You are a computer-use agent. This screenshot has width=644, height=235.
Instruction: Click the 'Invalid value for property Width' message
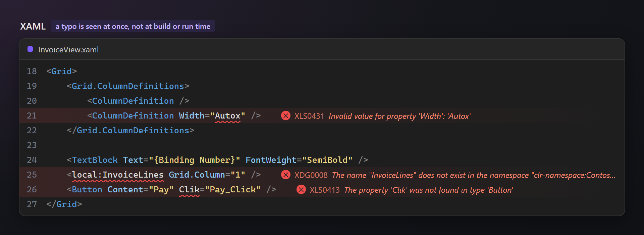(x=400, y=116)
